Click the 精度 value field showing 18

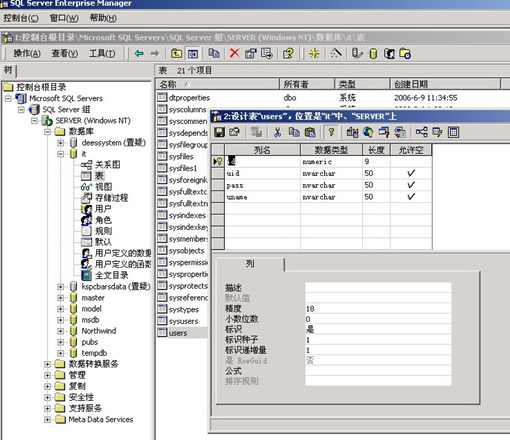tap(378, 309)
